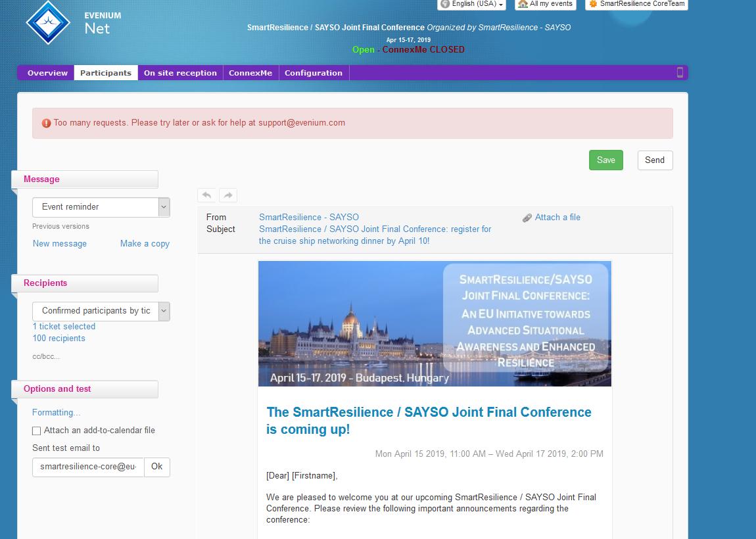The width and height of the screenshot is (756, 539).
Task: Open the Formatting... options link
Action: tap(56, 413)
